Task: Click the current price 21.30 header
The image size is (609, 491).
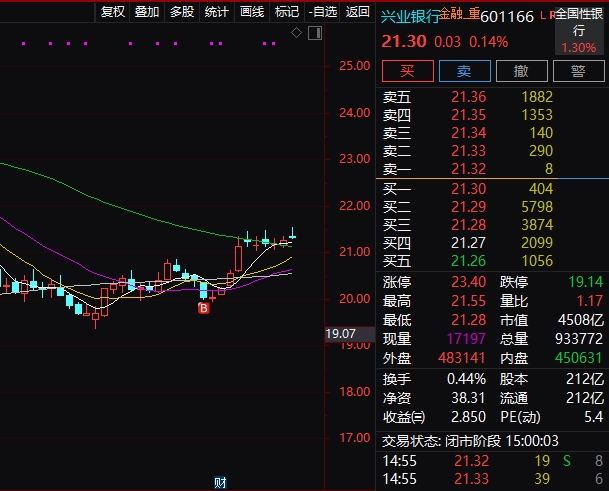Action: pyautogui.click(x=404, y=41)
